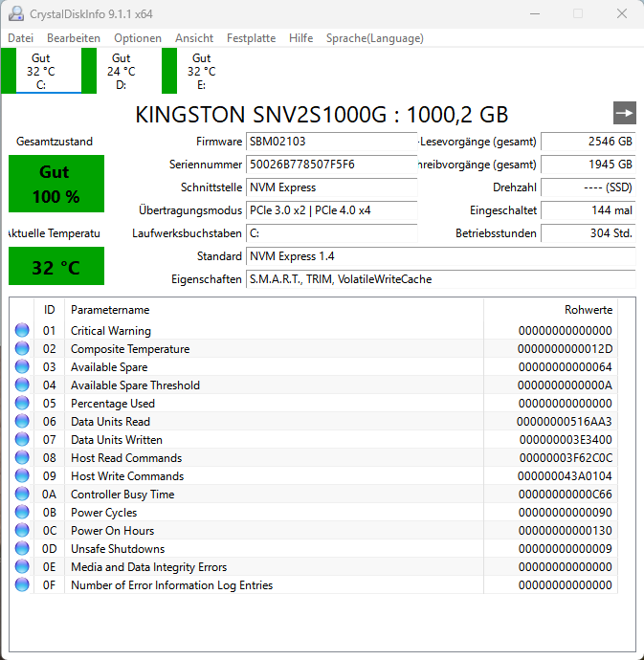Click the Gesamtzustand label
The image size is (644, 660).
(55, 142)
